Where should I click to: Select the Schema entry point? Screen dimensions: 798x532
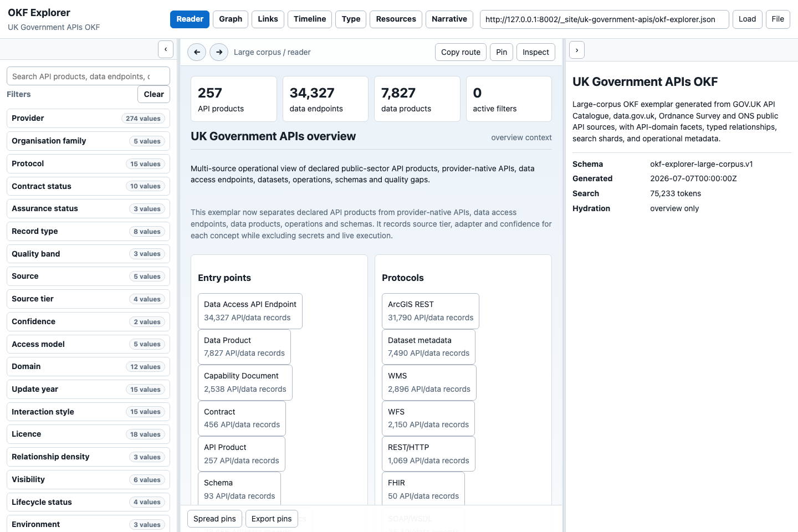pos(239,489)
